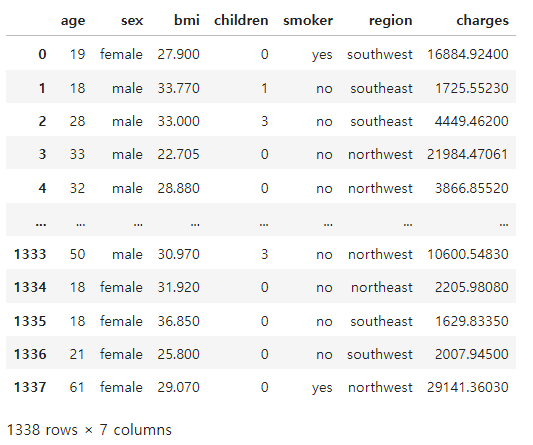Click 'southwest' in row 0
This screenshot has height=445, width=533.
point(380,54)
